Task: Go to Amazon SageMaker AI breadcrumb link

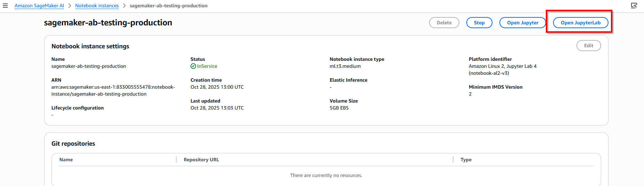Action: pyautogui.click(x=39, y=6)
